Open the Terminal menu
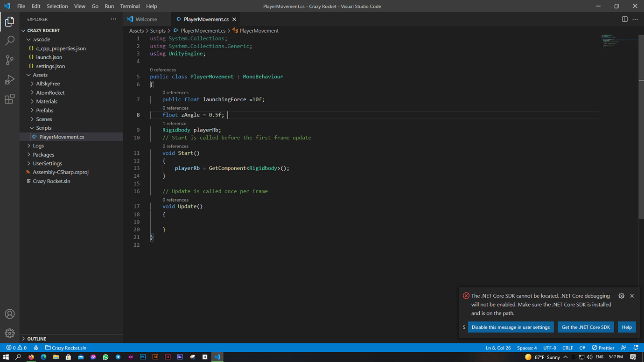This screenshot has width=644, height=362. click(130, 6)
